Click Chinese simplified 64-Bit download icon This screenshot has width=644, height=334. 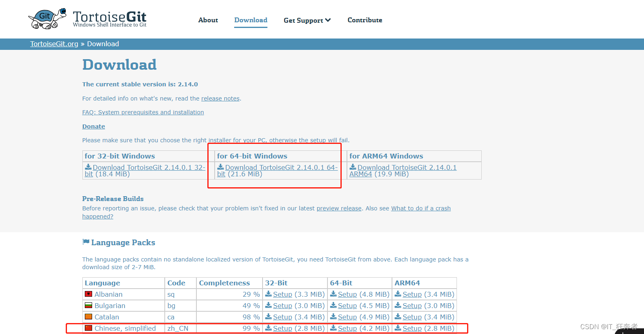pyautogui.click(x=333, y=328)
